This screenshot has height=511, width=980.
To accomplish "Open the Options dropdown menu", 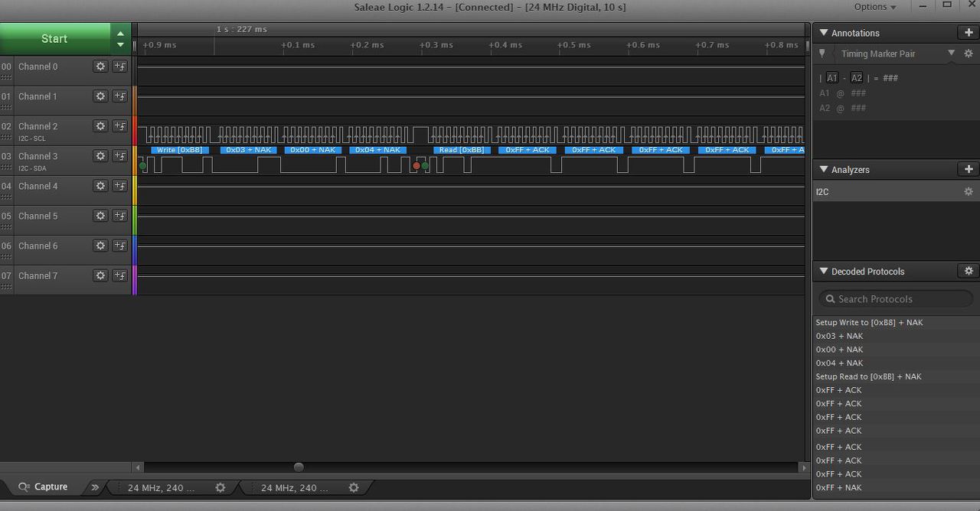I will (875, 7).
